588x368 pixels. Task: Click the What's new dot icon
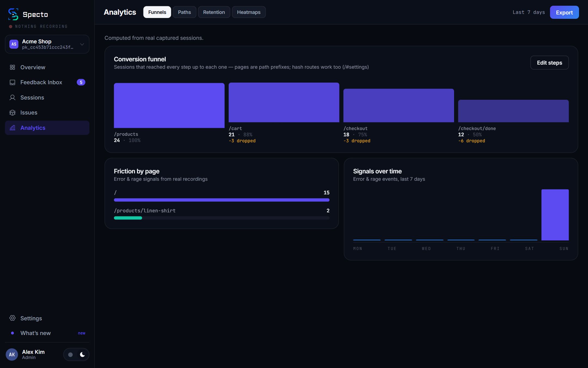click(x=13, y=333)
